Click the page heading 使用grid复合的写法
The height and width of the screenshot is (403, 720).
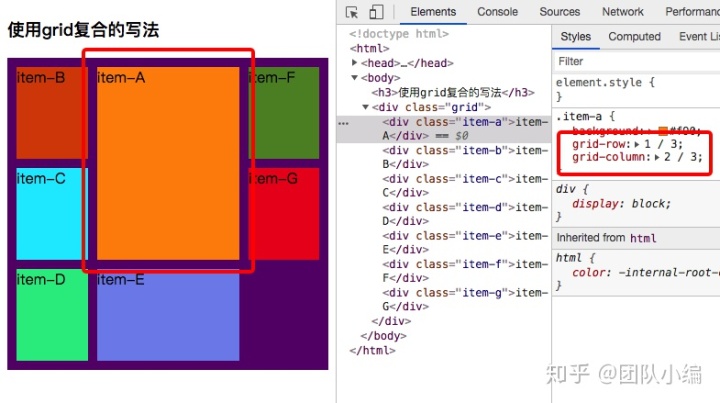(83, 30)
